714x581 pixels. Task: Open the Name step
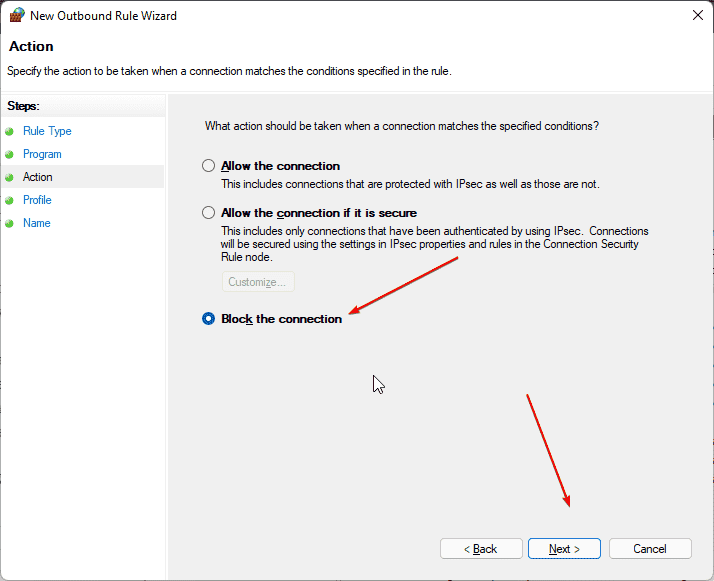37,223
